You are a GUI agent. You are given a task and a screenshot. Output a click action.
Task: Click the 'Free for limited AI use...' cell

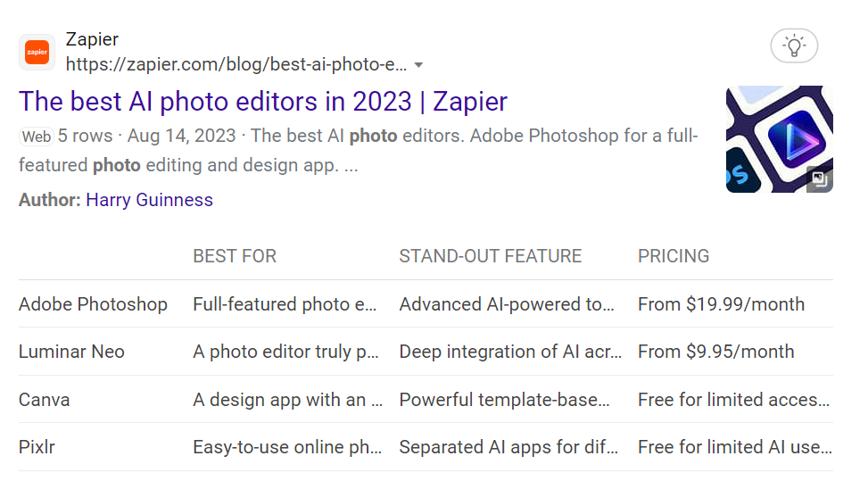pyautogui.click(x=734, y=447)
